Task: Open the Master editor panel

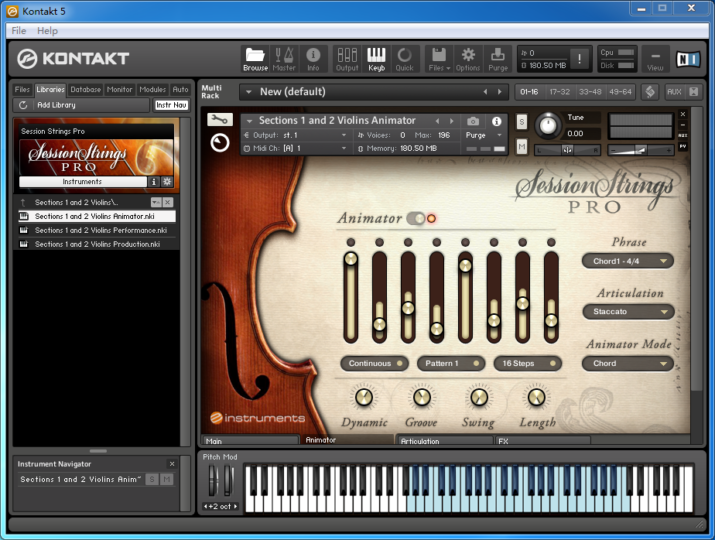Action: click(x=284, y=58)
